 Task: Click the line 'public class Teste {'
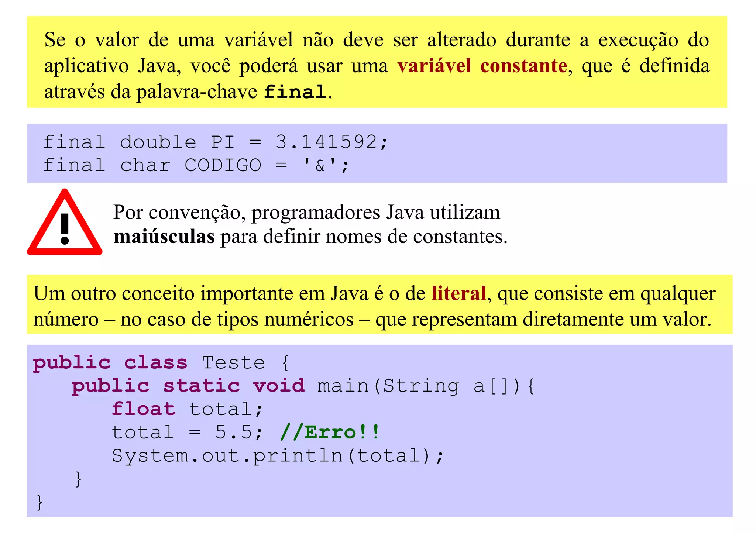pyautogui.click(x=161, y=364)
